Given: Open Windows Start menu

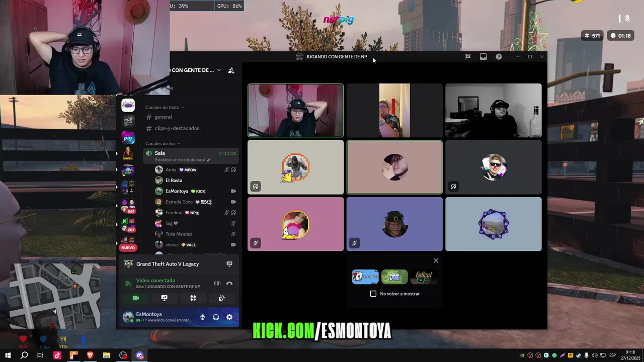Looking at the screenshot, I should coord(8,355).
